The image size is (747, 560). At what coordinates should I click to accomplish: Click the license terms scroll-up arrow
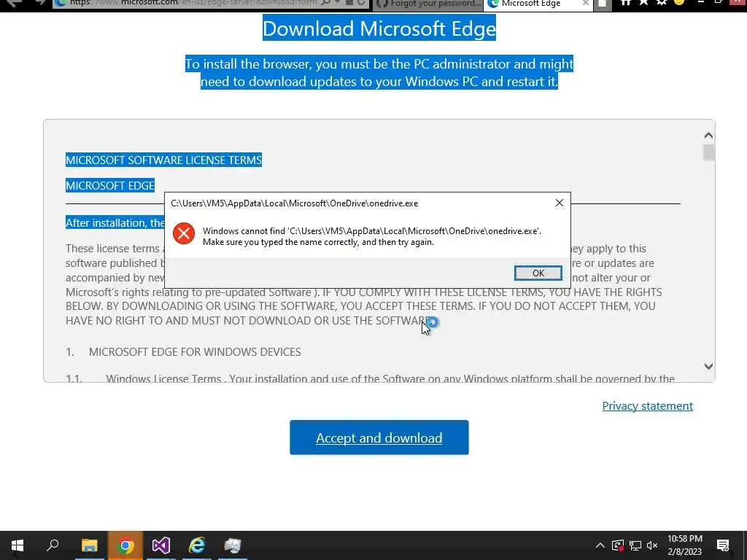click(708, 136)
